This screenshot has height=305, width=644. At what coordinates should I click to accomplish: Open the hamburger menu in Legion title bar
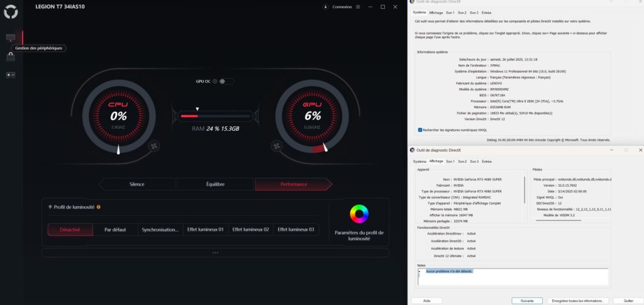358,7
